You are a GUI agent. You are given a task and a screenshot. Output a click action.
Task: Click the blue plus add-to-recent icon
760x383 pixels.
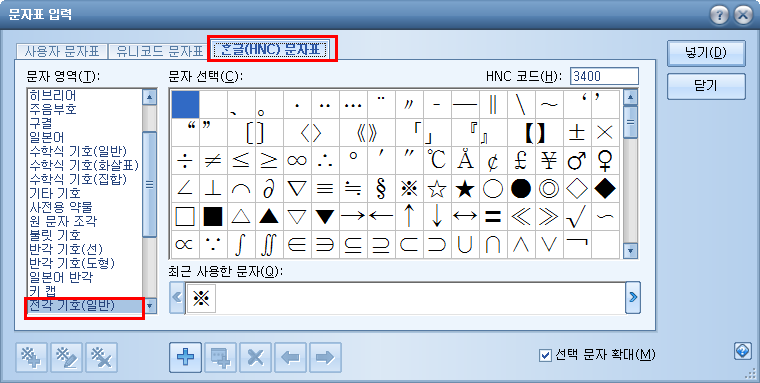click(x=186, y=357)
